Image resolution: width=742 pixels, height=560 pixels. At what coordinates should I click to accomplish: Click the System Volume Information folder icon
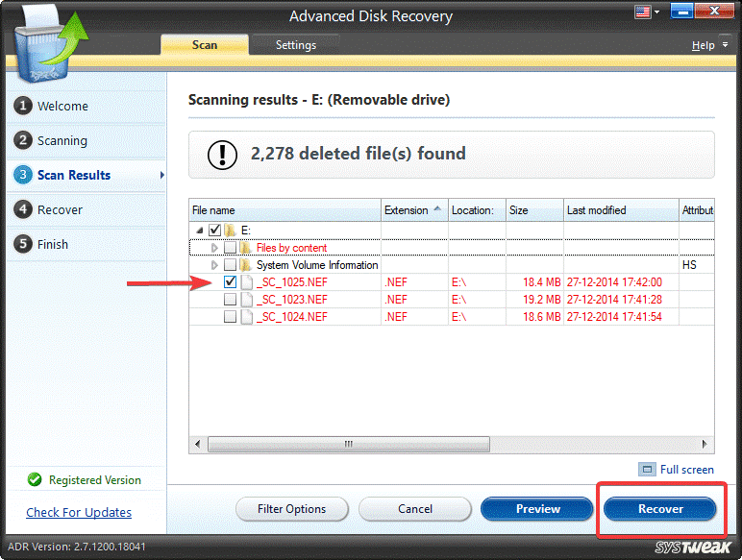pyautogui.click(x=245, y=265)
